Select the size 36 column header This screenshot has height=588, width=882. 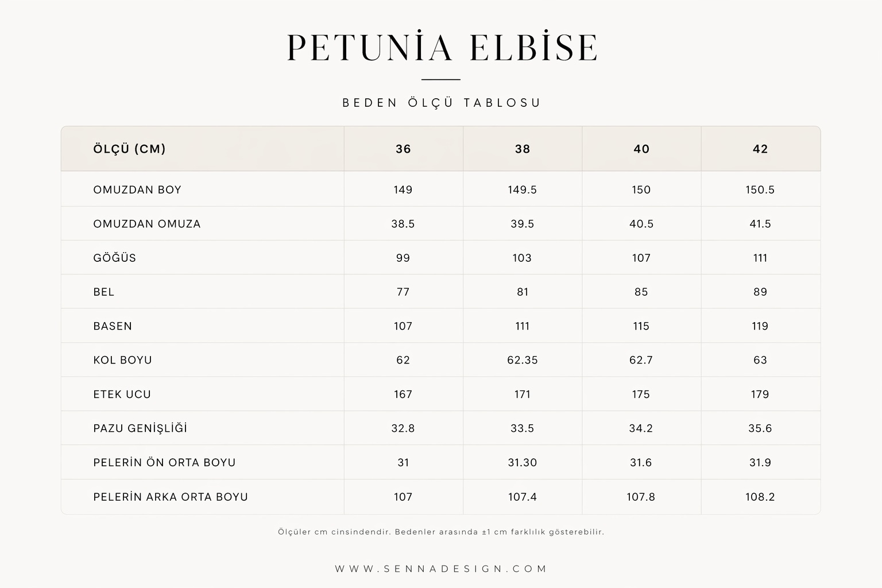(x=403, y=149)
